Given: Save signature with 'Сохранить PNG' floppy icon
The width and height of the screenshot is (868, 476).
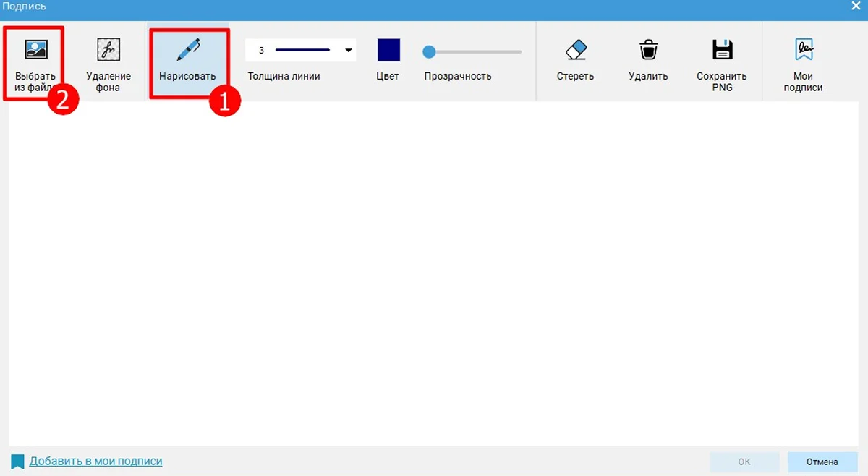Looking at the screenshot, I should (722, 49).
